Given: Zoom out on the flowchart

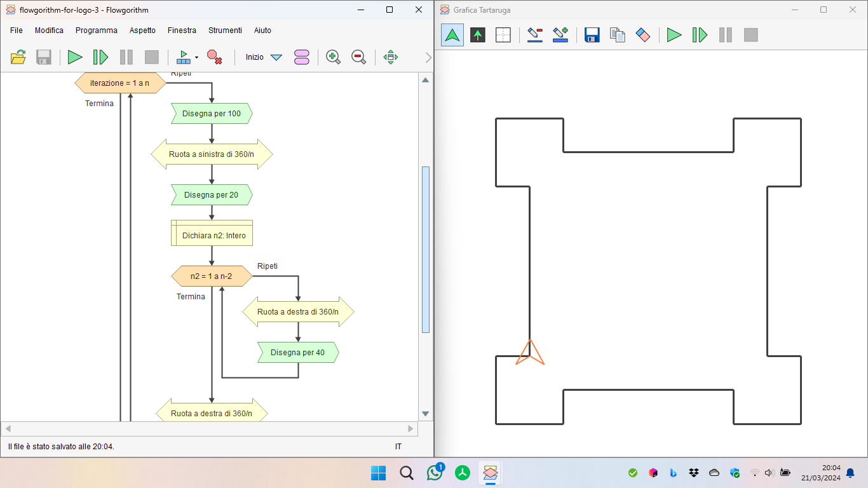Looking at the screenshot, I should tap(358, 57).
